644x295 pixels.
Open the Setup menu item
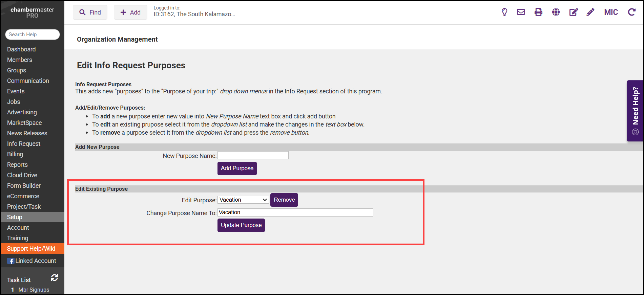tap(15, 217)
